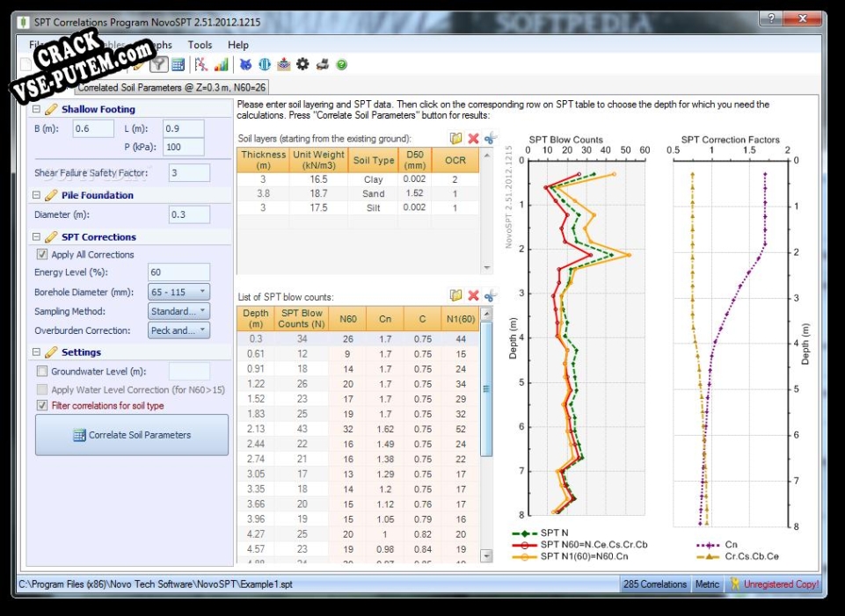Collapse the Pile Foundation section
This screenshot has width=845, height=616.
click(x=36, y=195)
